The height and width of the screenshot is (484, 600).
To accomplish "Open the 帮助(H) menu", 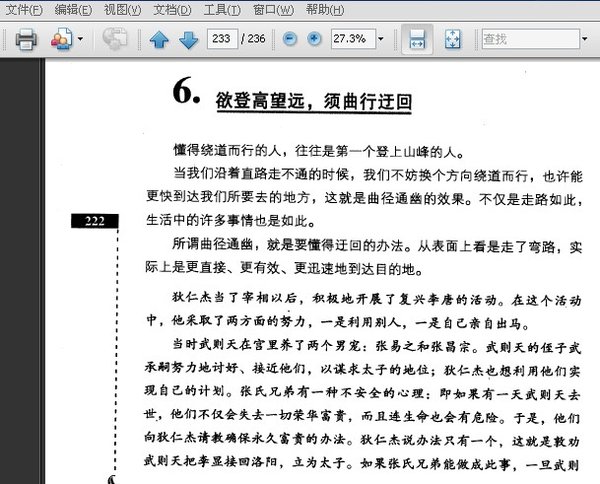I will (x=325, y=10).
